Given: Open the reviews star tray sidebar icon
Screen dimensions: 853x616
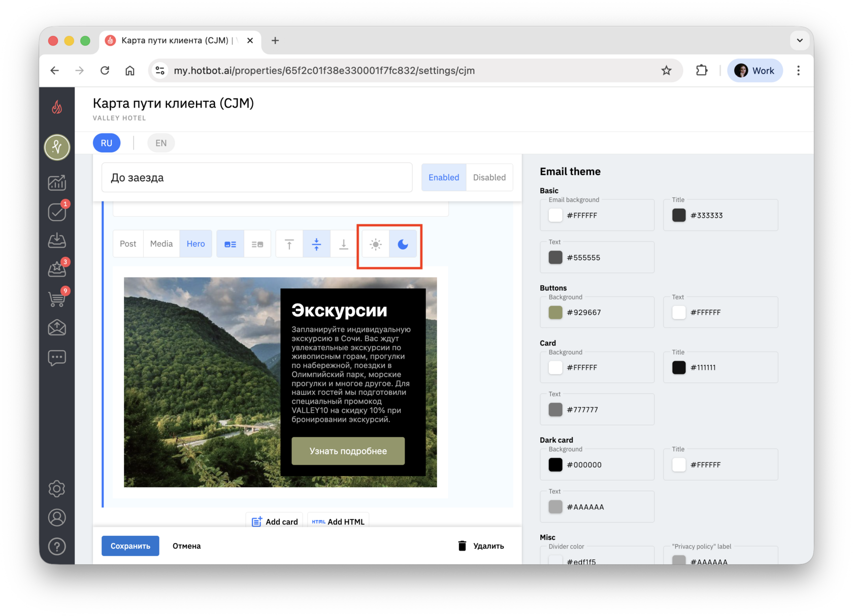Looking at the screenshot, I should click(x=57, y=269).
